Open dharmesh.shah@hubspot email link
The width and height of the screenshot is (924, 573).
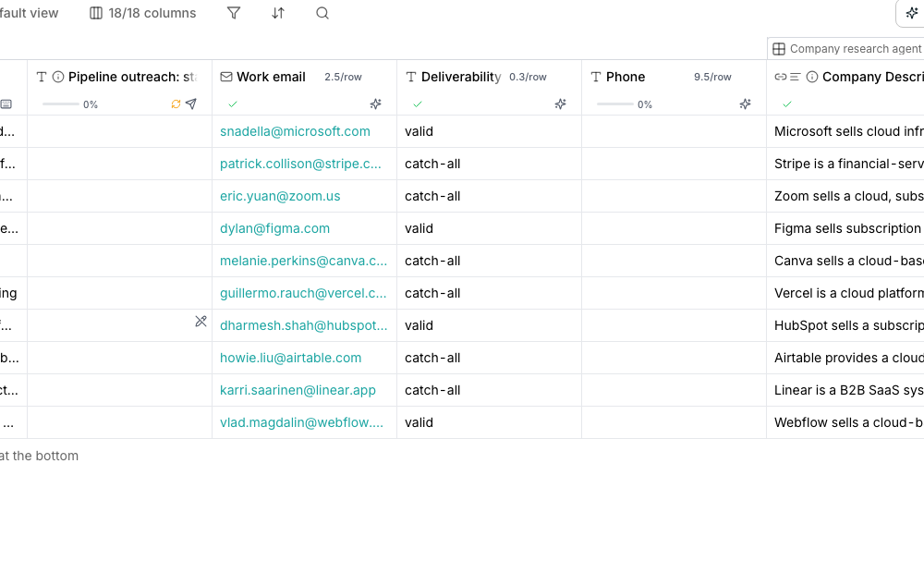coord(303,325)
